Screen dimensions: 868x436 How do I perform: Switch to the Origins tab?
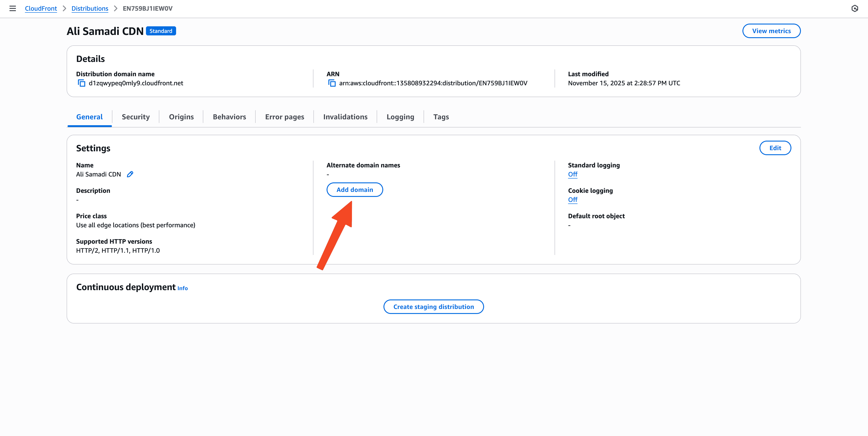point(181,117)
